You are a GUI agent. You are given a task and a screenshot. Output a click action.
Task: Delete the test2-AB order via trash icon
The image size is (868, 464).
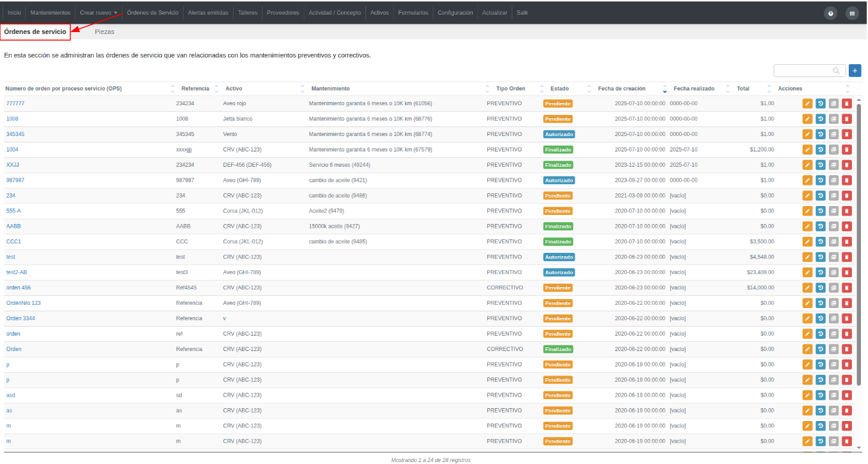point(847,272)
